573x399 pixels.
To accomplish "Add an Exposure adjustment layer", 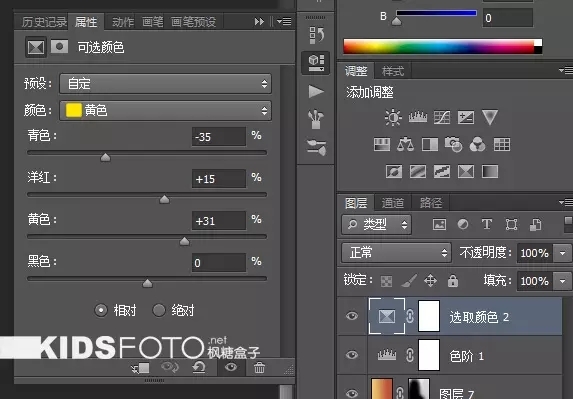I will (x=466, y=118).
